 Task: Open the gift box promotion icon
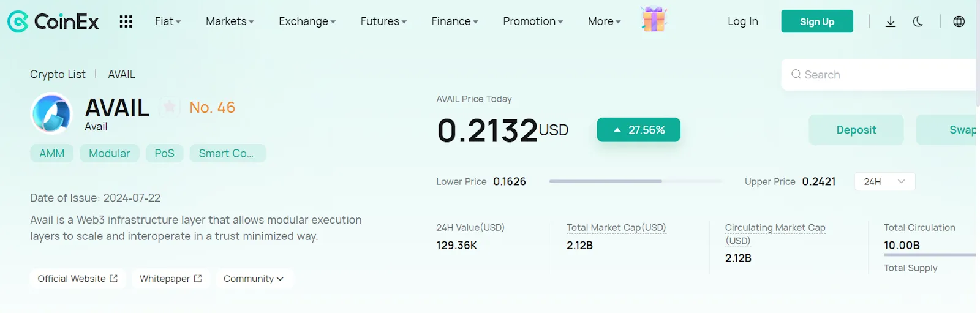click(x=654, y=19)
